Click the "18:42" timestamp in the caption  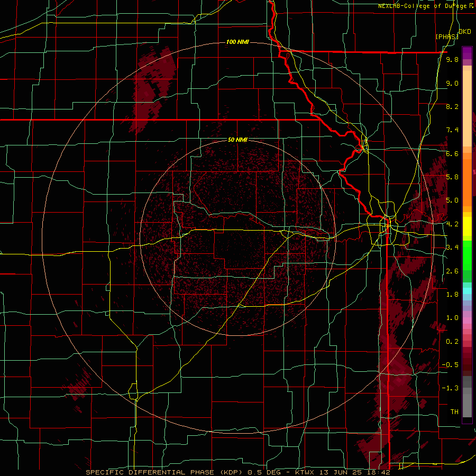(x=378, y=472)
